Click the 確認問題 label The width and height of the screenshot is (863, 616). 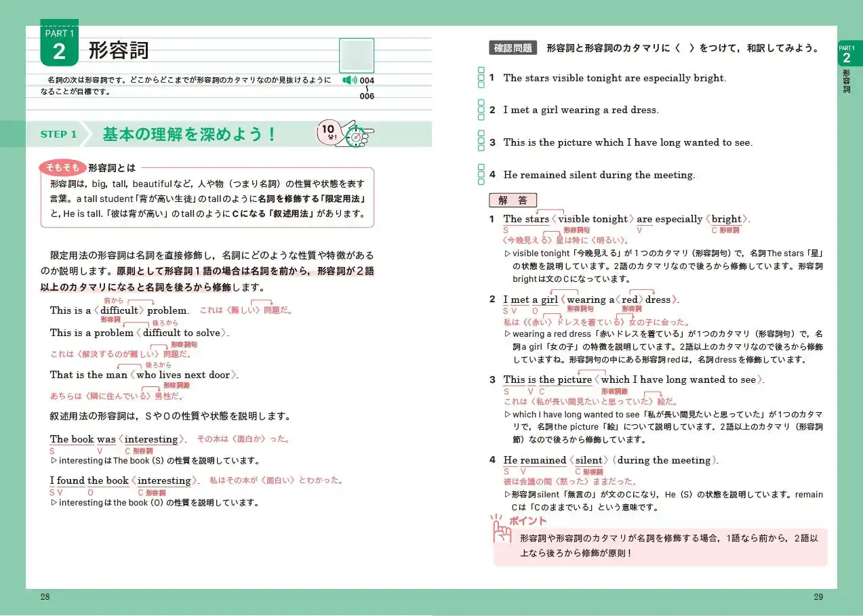pyautogui.click(x=513, y=48)
